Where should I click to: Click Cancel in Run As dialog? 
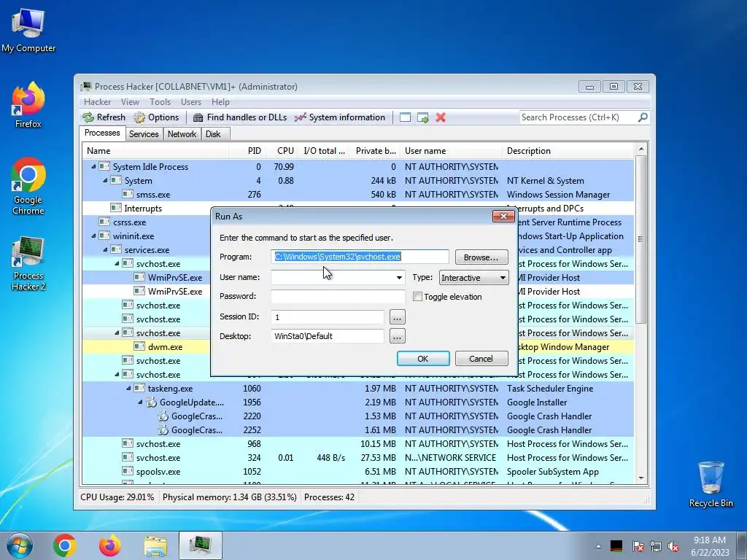click(481, 359)
